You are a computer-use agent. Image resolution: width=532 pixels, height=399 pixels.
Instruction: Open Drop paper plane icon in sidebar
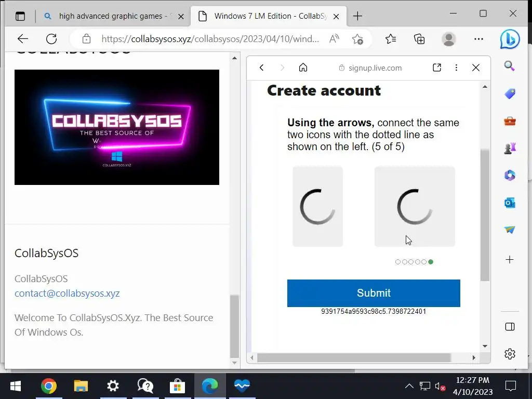click(510, 230)
